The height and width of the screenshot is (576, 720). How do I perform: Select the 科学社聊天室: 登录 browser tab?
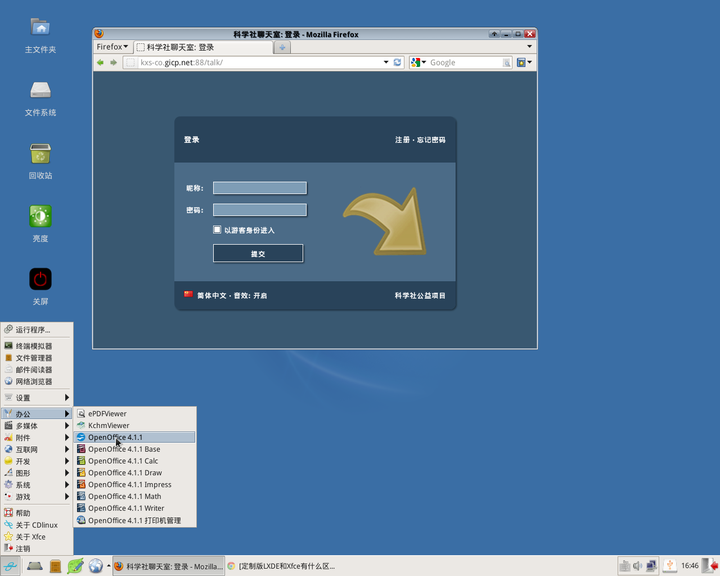203,47
